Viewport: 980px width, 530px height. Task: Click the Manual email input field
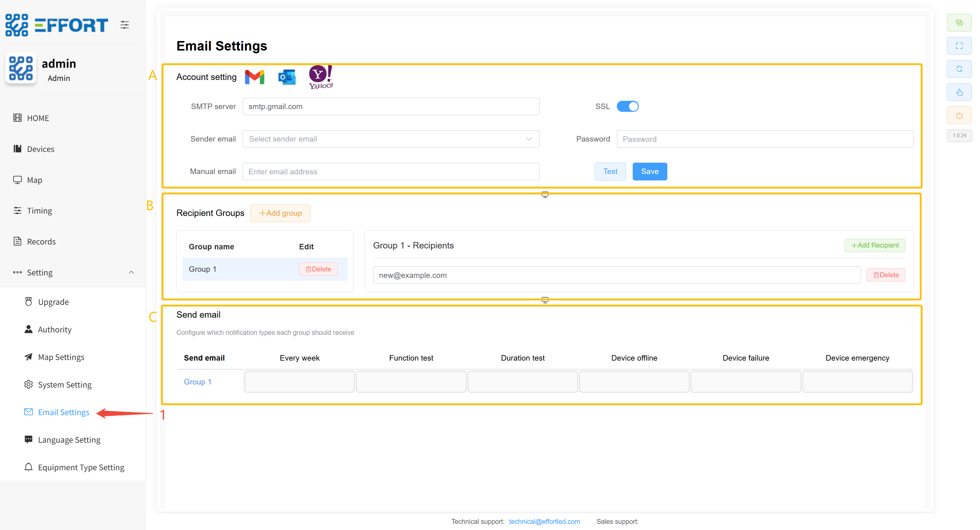point(391,172)
